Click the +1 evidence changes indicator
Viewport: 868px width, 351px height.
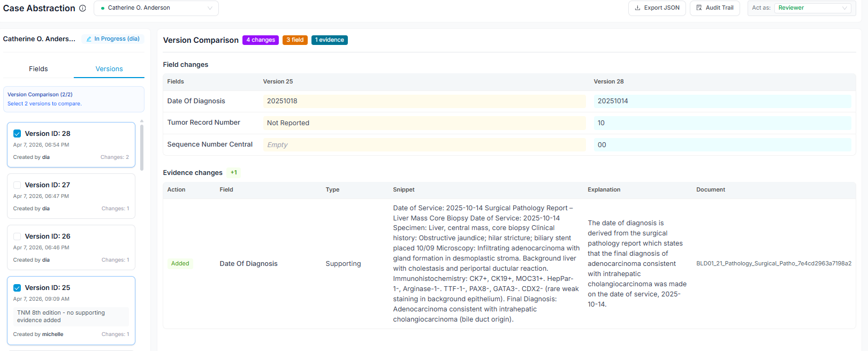(x=234, y=173)
